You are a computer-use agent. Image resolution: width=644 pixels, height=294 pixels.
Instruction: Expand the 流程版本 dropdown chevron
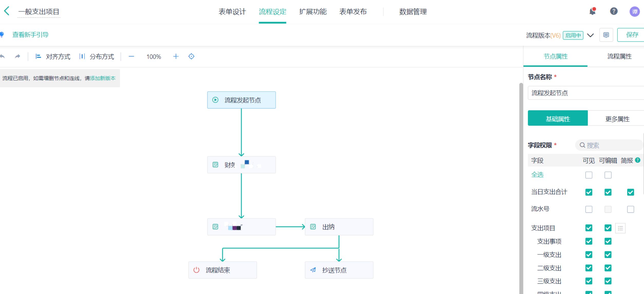coord(590,35)
